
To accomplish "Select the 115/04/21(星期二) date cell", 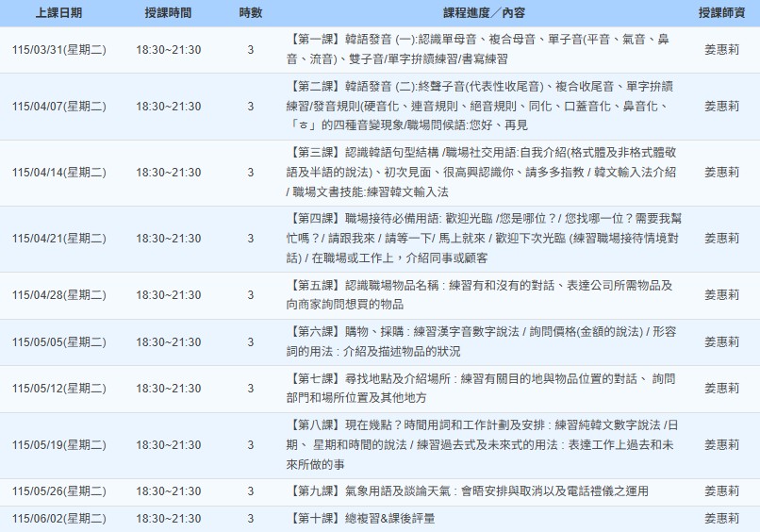I will (58, 239).
